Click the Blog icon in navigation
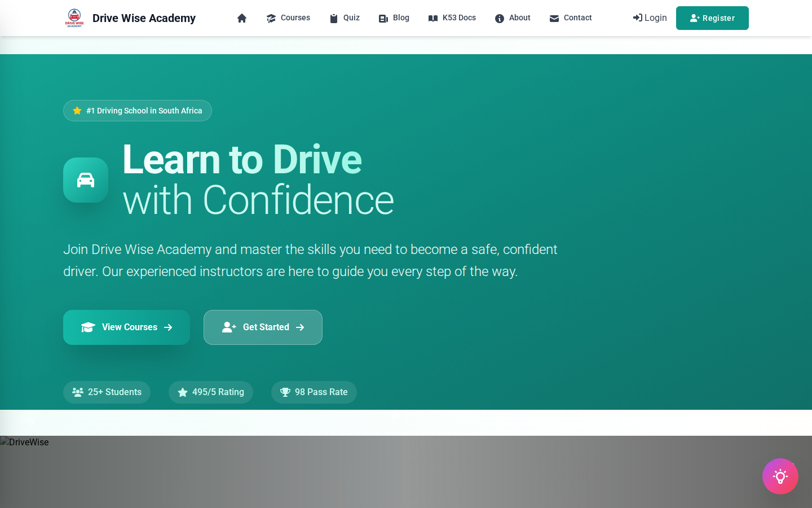This screenshot has height=508, width=812. pyautogui.click(x=383, y=18)
